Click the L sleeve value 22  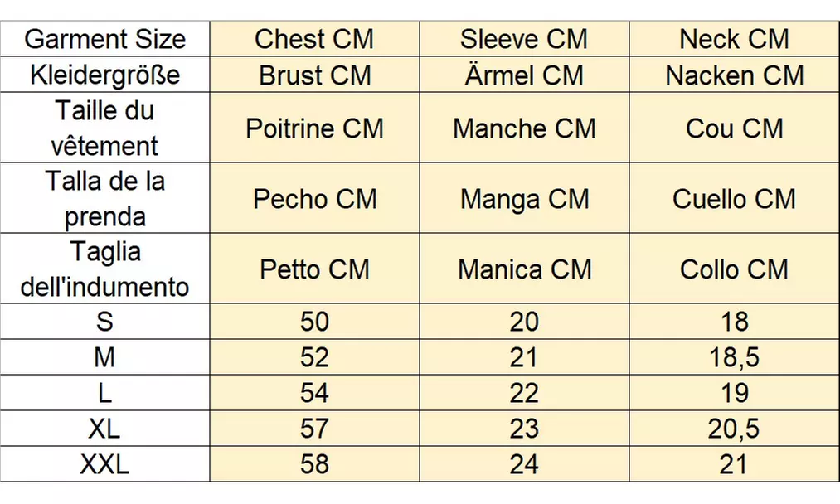pyautogui.click(x=524, y=393)
